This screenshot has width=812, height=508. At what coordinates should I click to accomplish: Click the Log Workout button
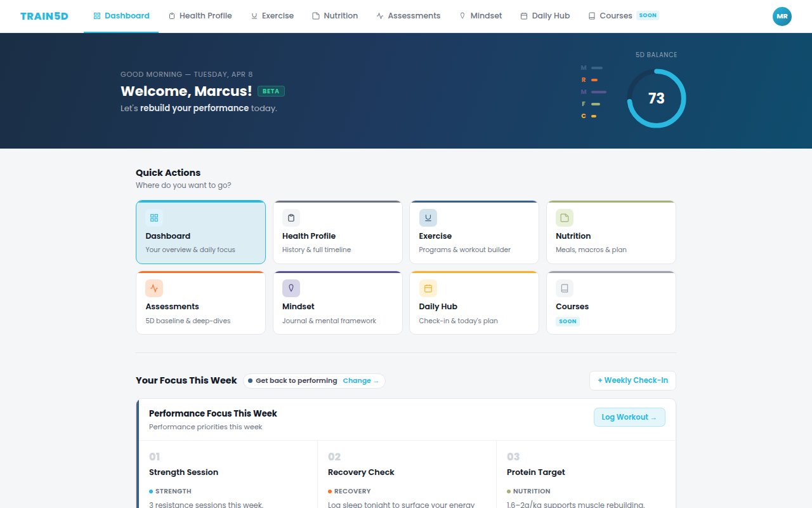pos(629,417)
